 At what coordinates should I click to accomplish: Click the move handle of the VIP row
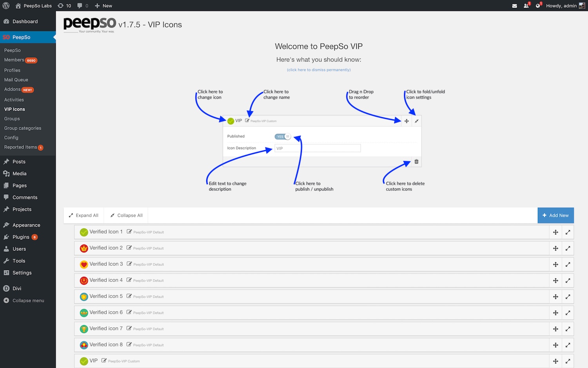point(555,361)
